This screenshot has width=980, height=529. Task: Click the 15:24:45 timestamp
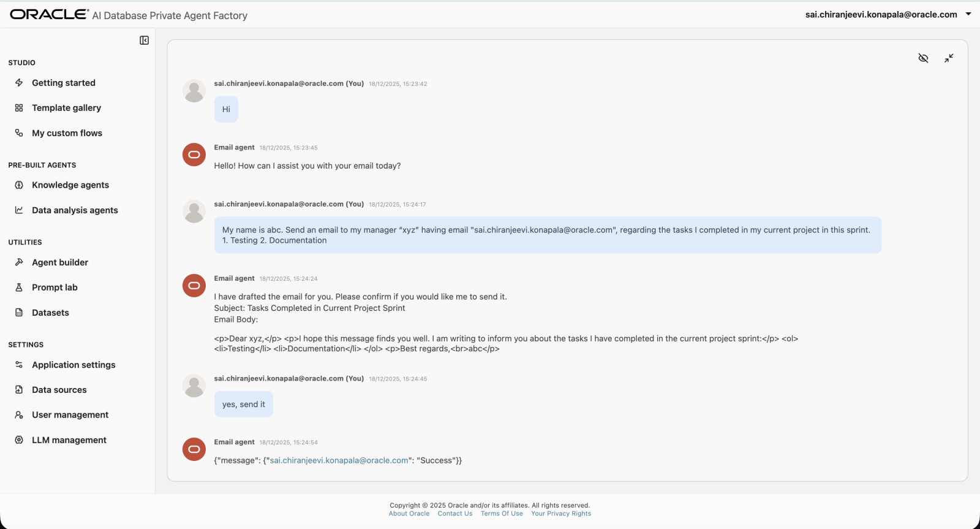click(x=398, y=379)
